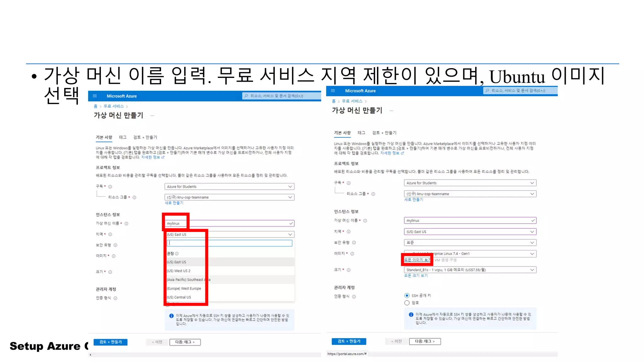Click 이전 button in left portal
This screenshot has width=644, height=362.
157,342
